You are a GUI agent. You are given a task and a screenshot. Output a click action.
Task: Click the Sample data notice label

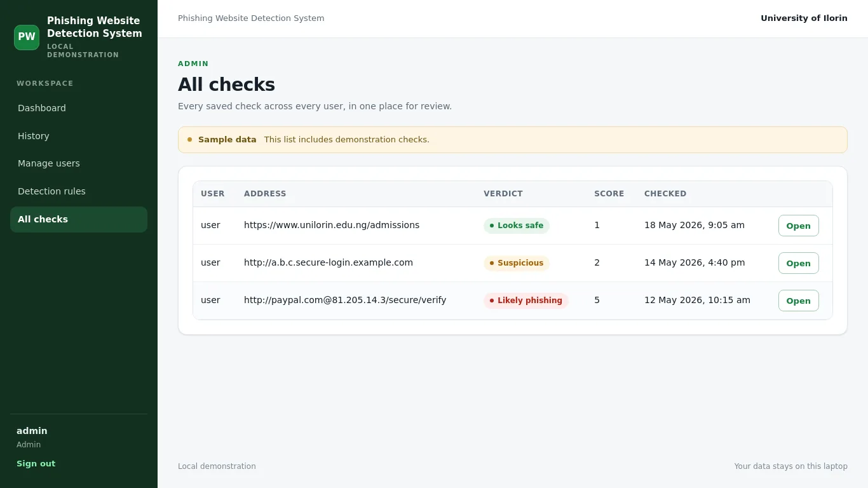(x=227, y=140)
